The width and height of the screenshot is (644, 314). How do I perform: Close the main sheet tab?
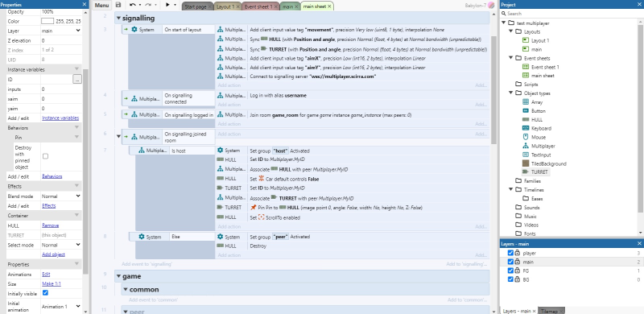329,7
